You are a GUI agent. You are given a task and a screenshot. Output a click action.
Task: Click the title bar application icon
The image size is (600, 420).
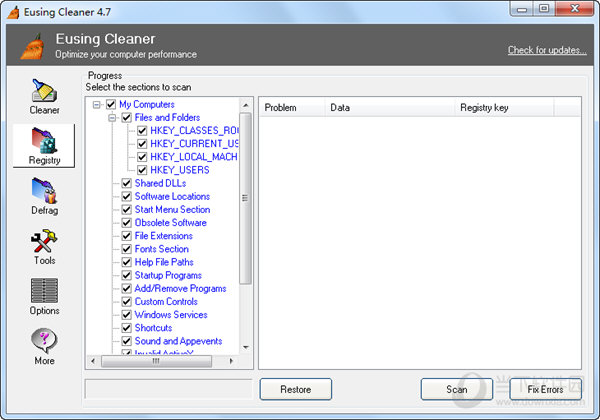[x=14, y=12]
